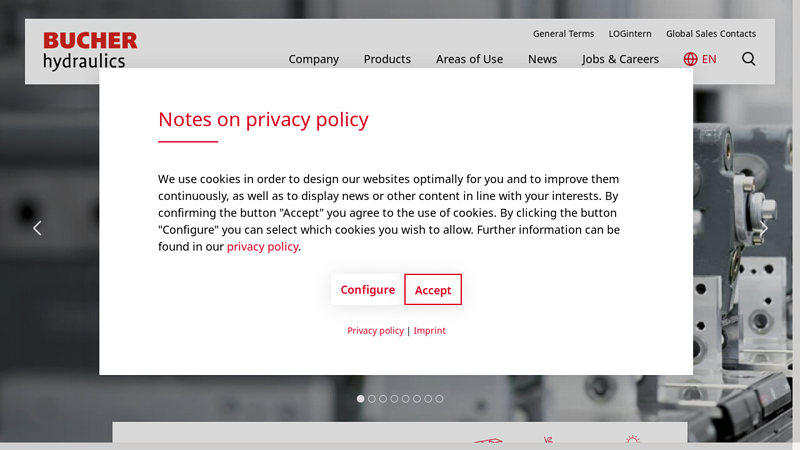Open the privacy policy link inside the paragraph

(x=262, y=247)
